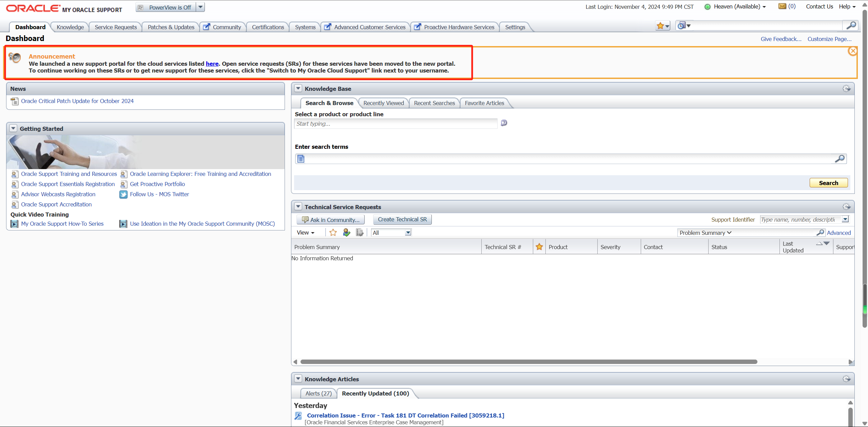Open Oracle Critical Patch Update link
This screenshot has height=427, width=868.
click(77, 101)
